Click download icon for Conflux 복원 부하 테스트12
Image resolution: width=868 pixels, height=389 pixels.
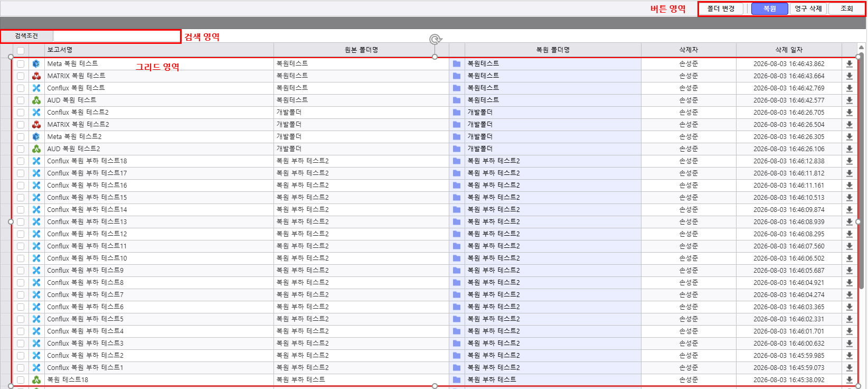[x=850, y=234]
